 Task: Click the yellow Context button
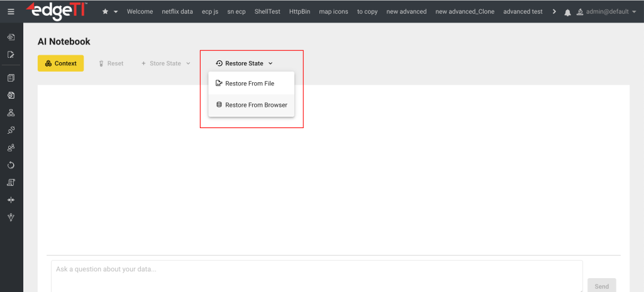click(x=60, y=63)
